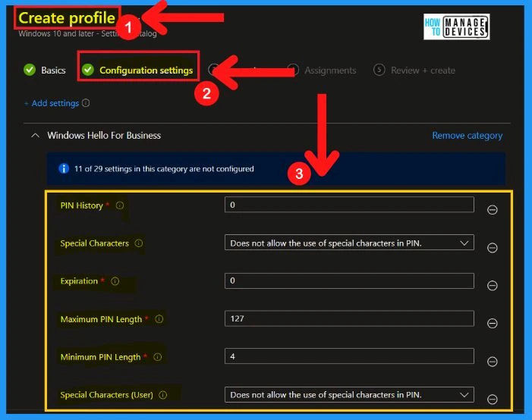Click the step 5 circle icon
532x420 pixels.
379,70
